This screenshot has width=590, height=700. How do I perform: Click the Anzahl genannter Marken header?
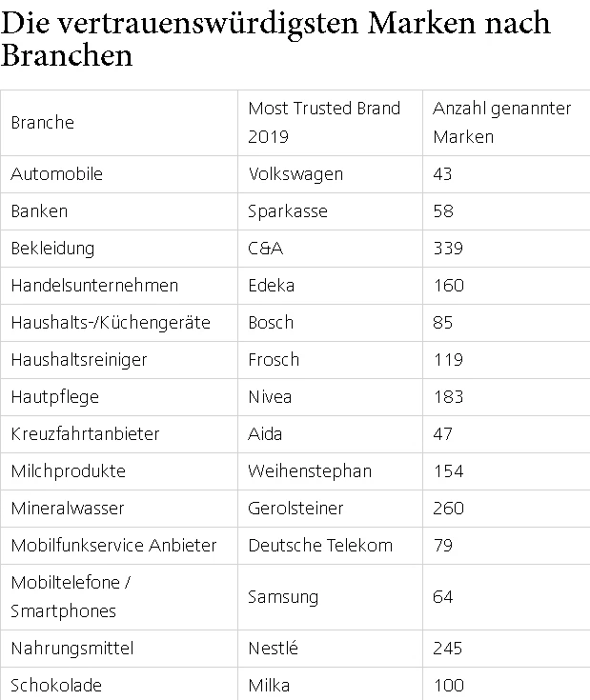click(x=501, y=123)
